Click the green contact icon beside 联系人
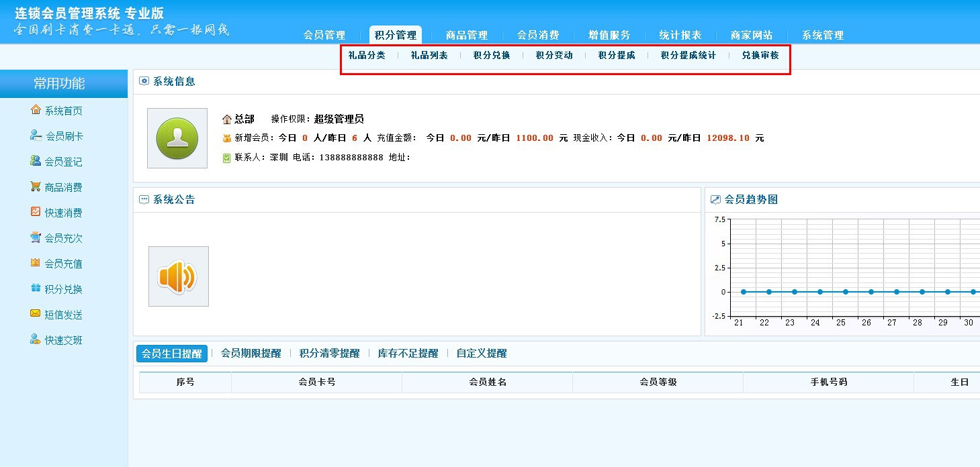 [x=227, y=158]
